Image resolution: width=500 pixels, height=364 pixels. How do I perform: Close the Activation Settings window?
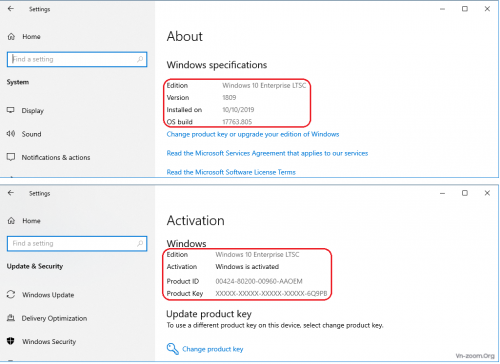tap(487, 193)
